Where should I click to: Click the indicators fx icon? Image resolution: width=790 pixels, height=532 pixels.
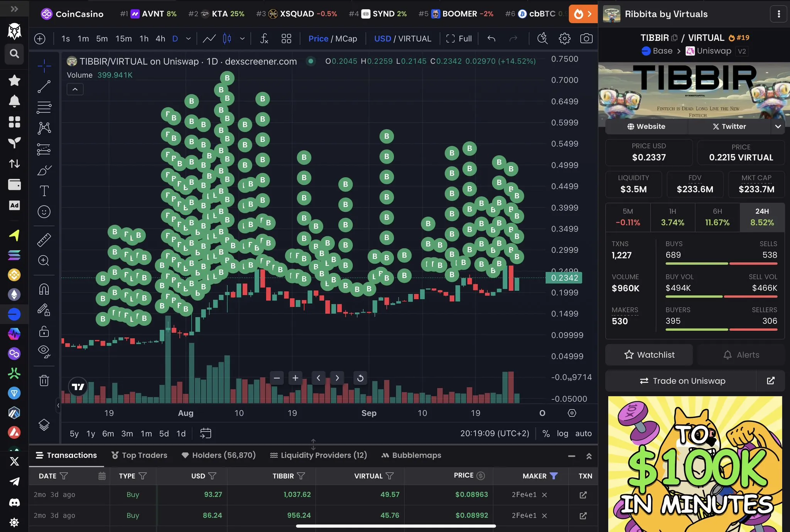point(264,39)
